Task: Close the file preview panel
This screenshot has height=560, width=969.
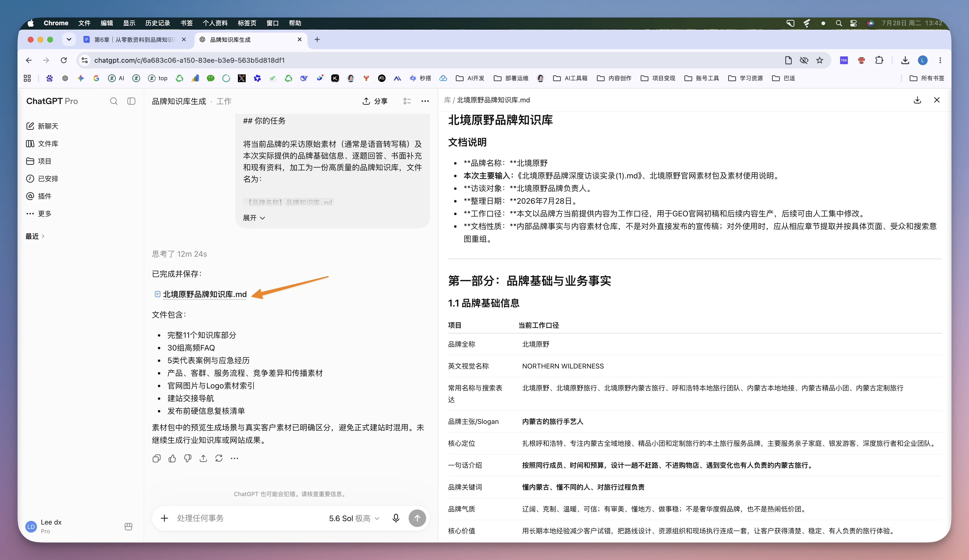Action: pyautogui.click(x=937, y=100)
